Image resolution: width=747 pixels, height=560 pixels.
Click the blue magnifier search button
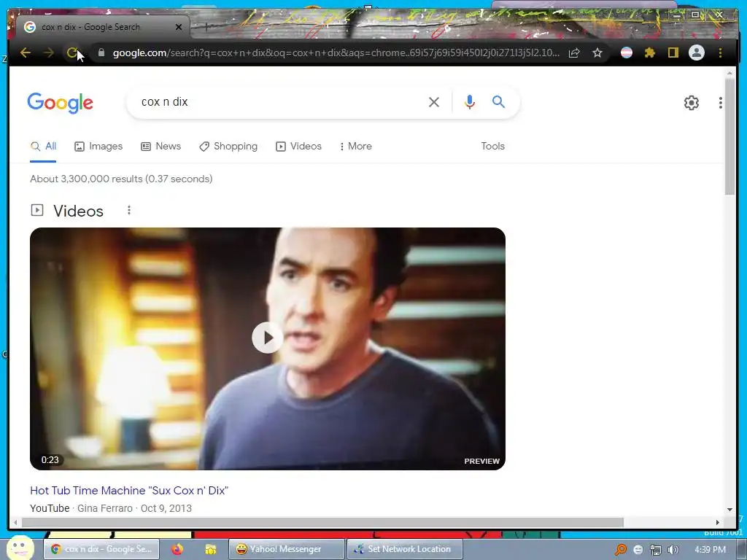click(498, 102)
